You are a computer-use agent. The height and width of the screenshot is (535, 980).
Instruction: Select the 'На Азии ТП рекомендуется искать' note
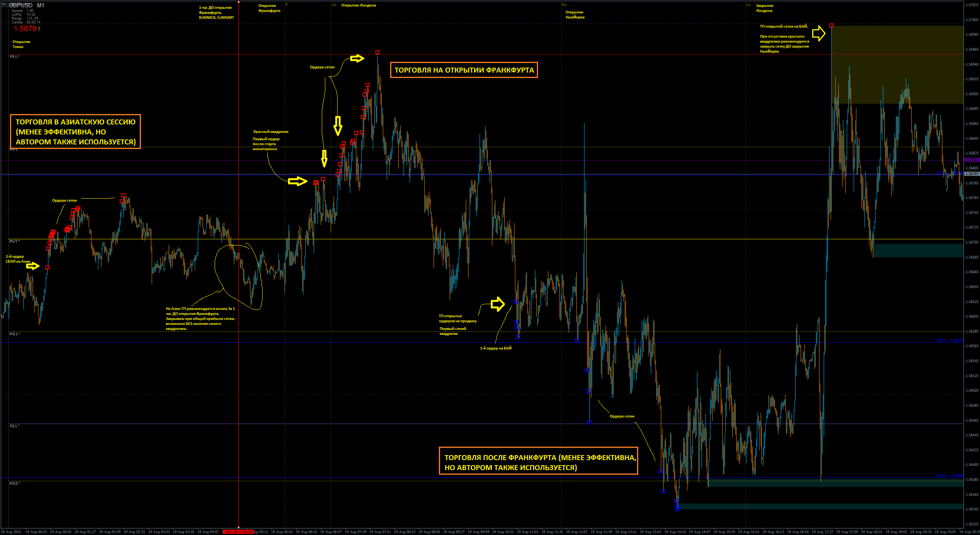click(200, 319)
